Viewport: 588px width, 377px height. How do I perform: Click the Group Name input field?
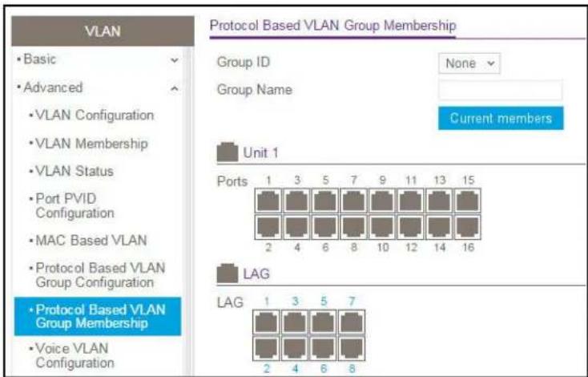500,90
